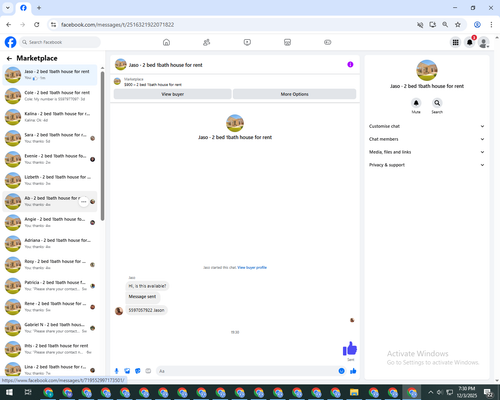Viewport: 500px width, 400px height.
Task: Click the large listing thumbnail in chat center
Action: pyautogui.click(x=235, y=123)
